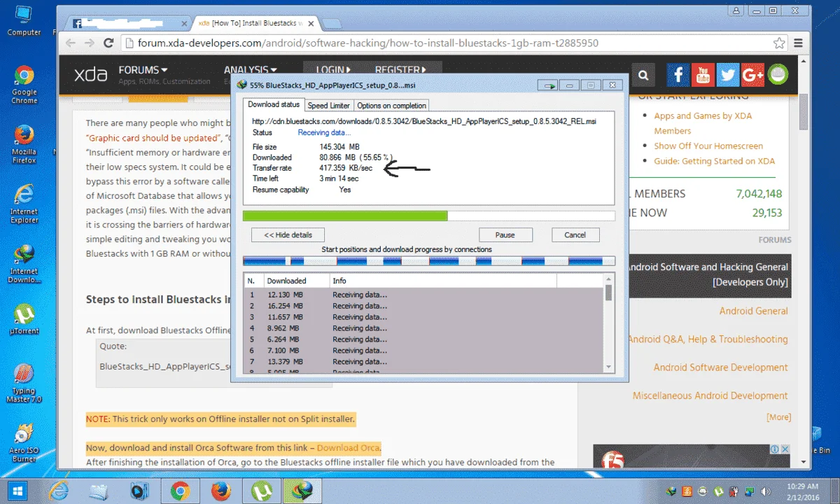This screenshot has height=504, width=840.
Task: Open Android Q&A, Help & Troubleshooting link
Action: 708,339
